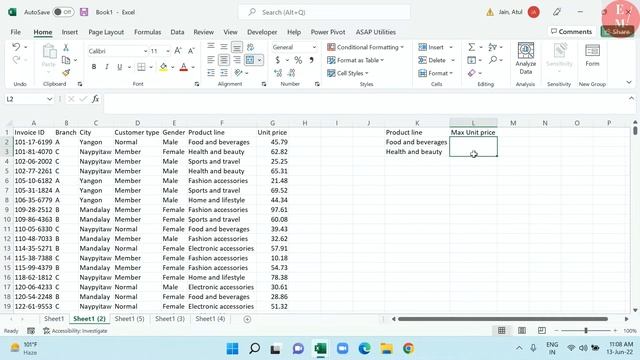Open Microsoft Edge from the taskbar
Image resolution: width=640 pixels, height=360 pixels.
364,349
